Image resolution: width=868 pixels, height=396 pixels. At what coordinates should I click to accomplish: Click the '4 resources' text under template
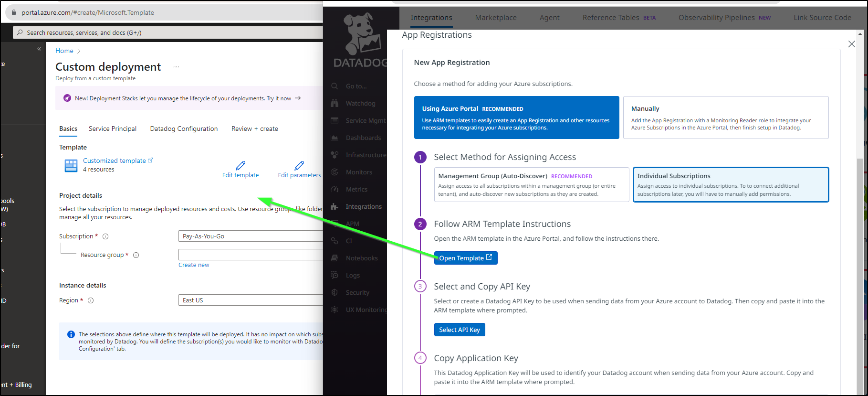(x=99, y=170)
